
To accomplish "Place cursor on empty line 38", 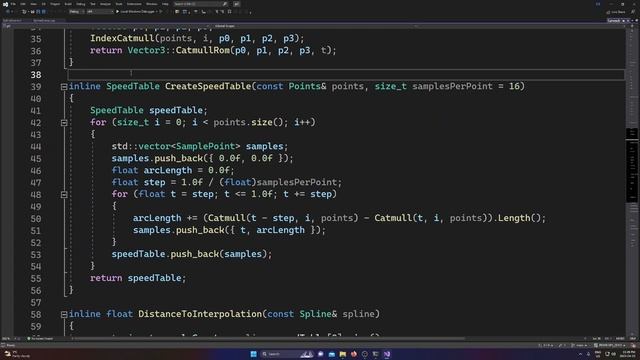I will [345, 75].
